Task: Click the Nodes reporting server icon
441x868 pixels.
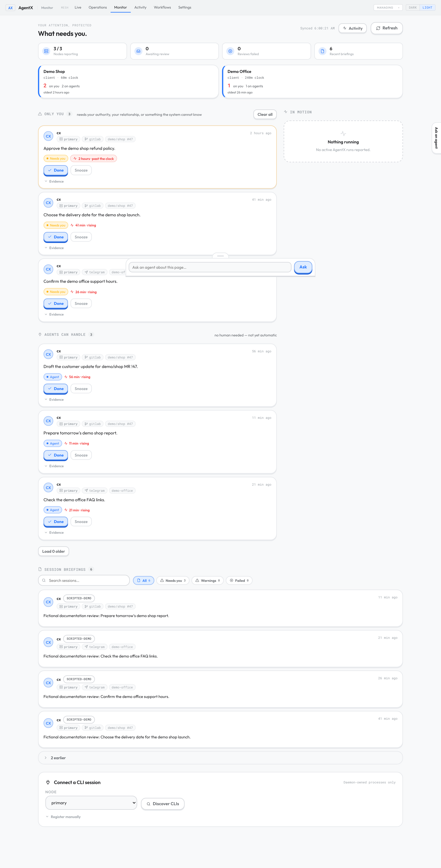Action: coord(46,51)
